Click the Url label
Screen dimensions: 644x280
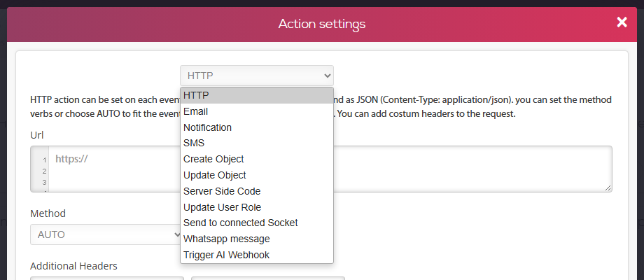click(36, 135)
